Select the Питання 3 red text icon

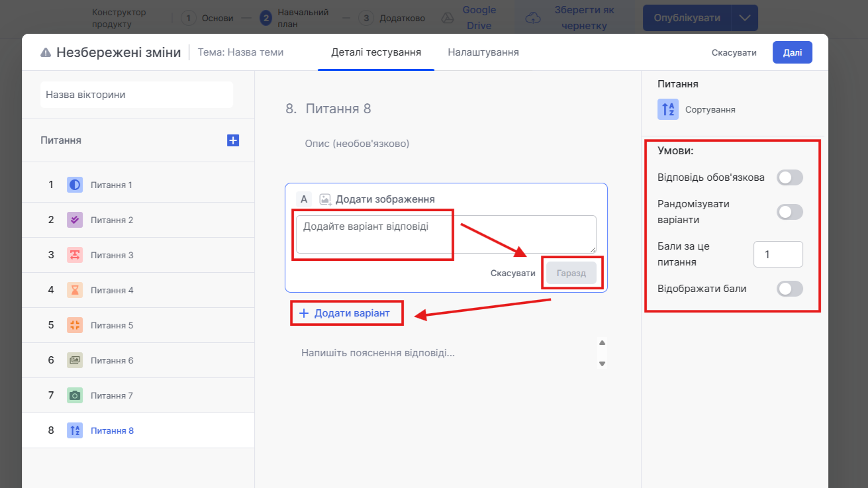[75, 255]
